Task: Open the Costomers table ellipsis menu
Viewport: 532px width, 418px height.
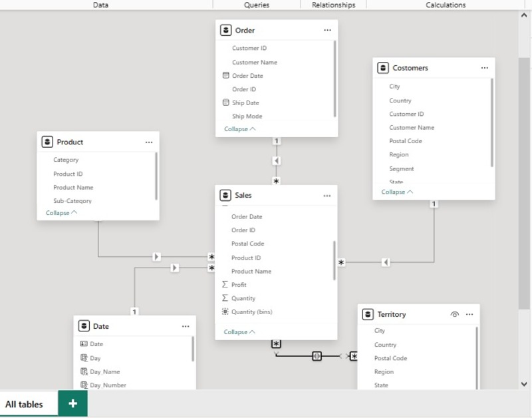Action: tap(485, 68)
